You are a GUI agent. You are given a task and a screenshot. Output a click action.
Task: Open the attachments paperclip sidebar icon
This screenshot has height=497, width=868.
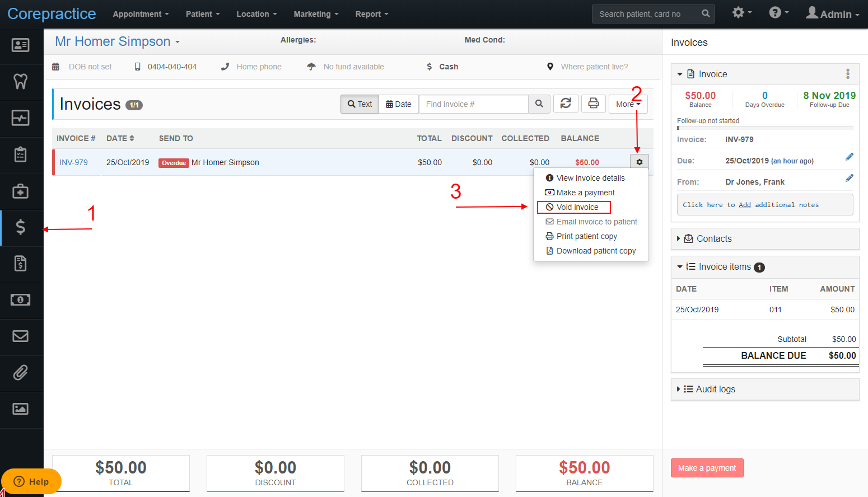(21, 373)
